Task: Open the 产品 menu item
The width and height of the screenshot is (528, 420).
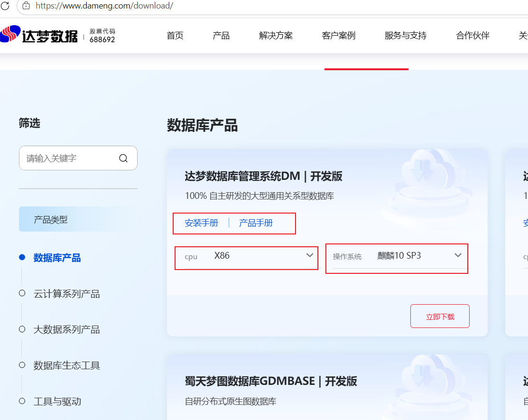Action: click(221, 36)
